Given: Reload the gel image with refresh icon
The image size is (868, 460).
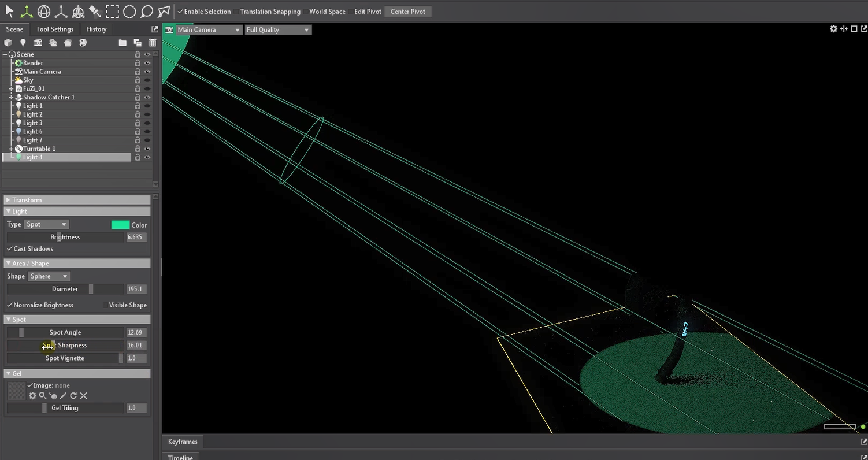Looking at the screenshot, I should coord(73,396).
